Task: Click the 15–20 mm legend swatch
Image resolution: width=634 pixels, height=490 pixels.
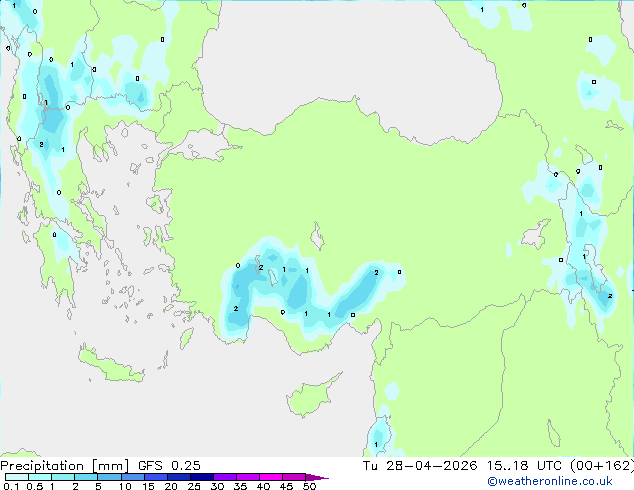Action: pyautogui.click(x=155, y=477)
